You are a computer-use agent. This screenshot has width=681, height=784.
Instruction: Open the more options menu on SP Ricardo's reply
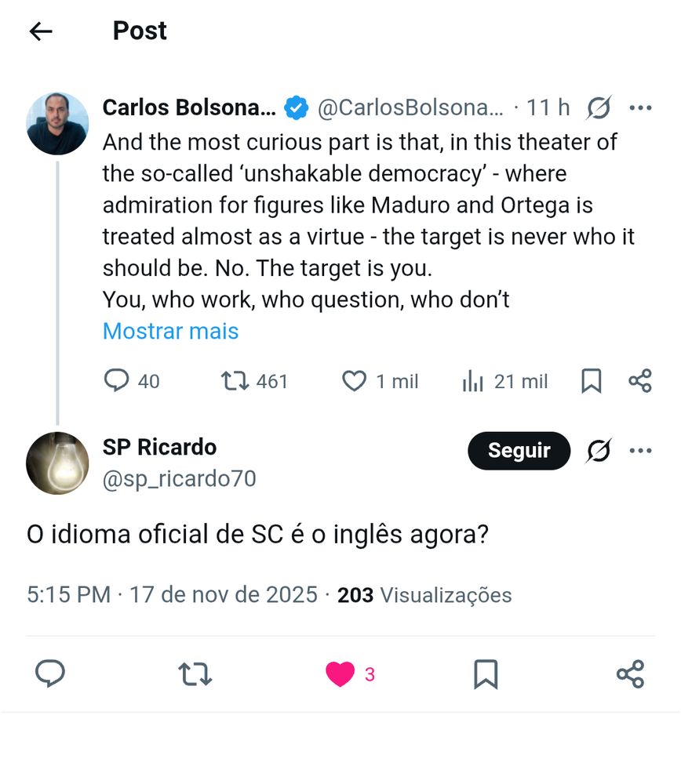point(642,451)
